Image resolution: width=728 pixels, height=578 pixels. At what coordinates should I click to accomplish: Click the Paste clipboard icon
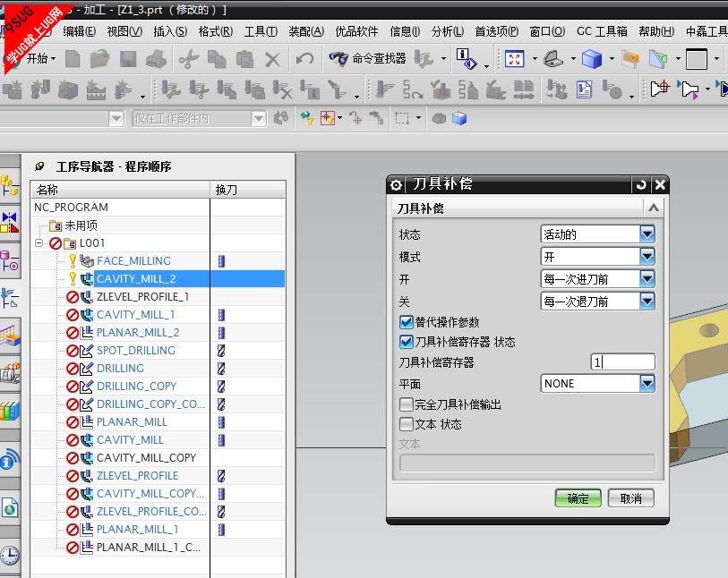coord(244,59)
